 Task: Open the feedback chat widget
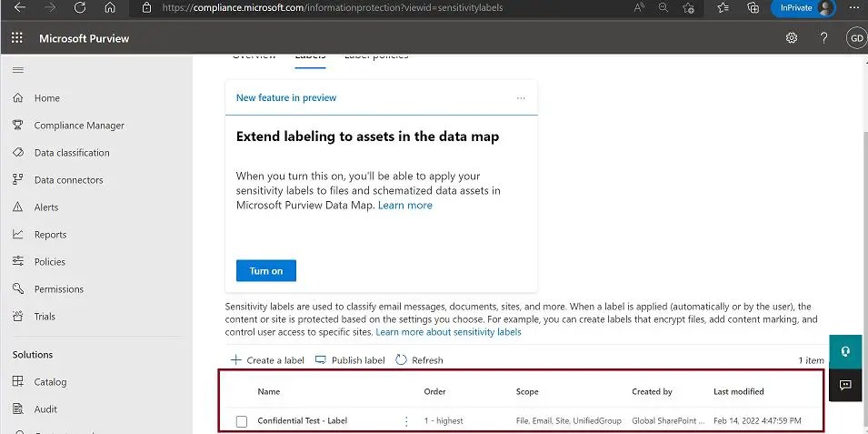click(845, 385)
